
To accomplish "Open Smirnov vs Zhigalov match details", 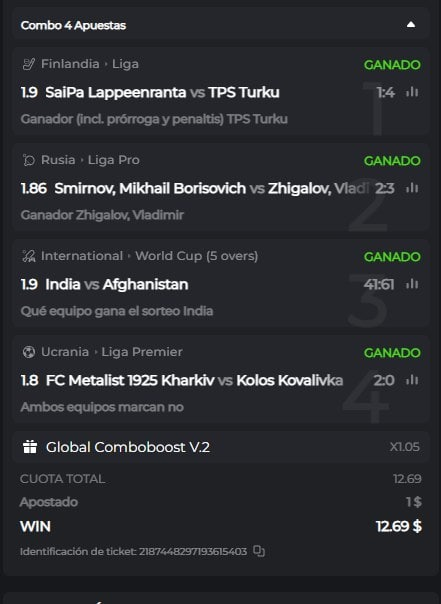I will click(x=211, y=188).
